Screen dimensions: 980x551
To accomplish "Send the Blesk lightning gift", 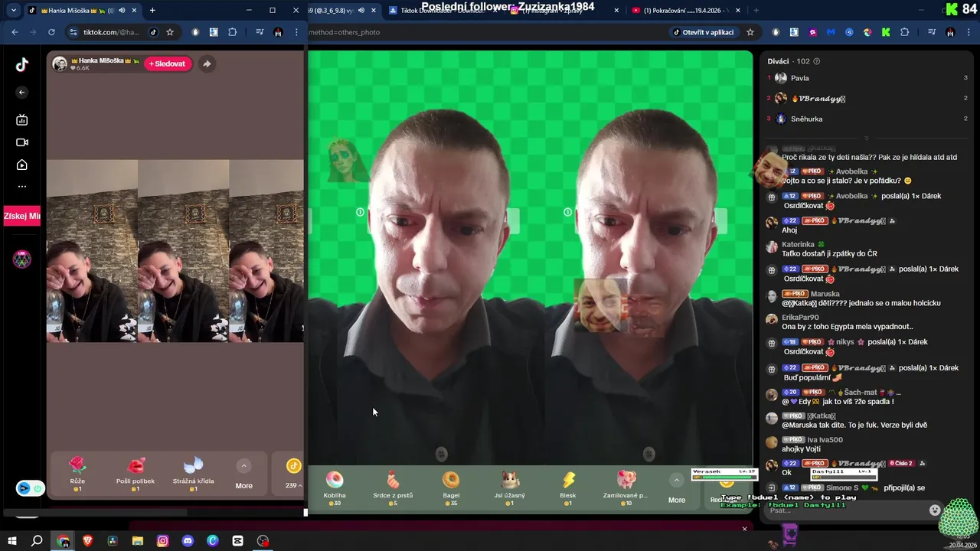I will tap(568, 487).
